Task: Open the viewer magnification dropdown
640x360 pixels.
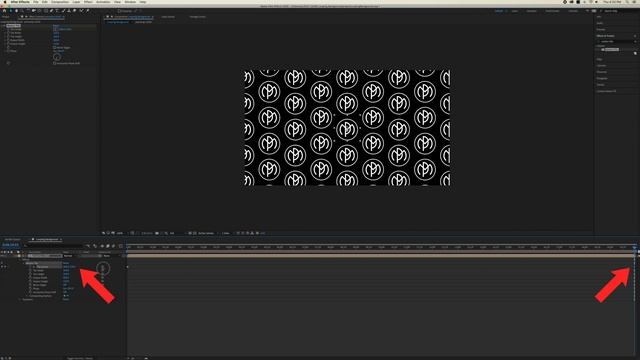Action: (120, 233)
